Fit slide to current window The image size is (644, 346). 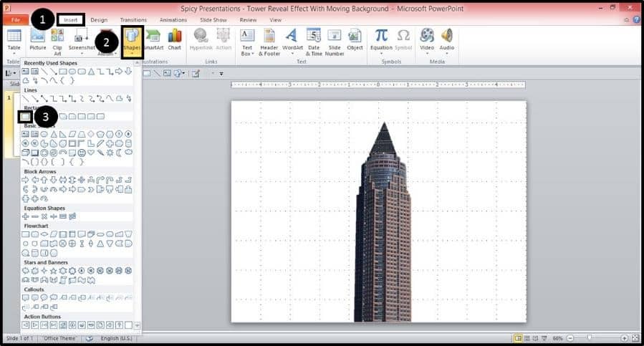click(635, 338)
